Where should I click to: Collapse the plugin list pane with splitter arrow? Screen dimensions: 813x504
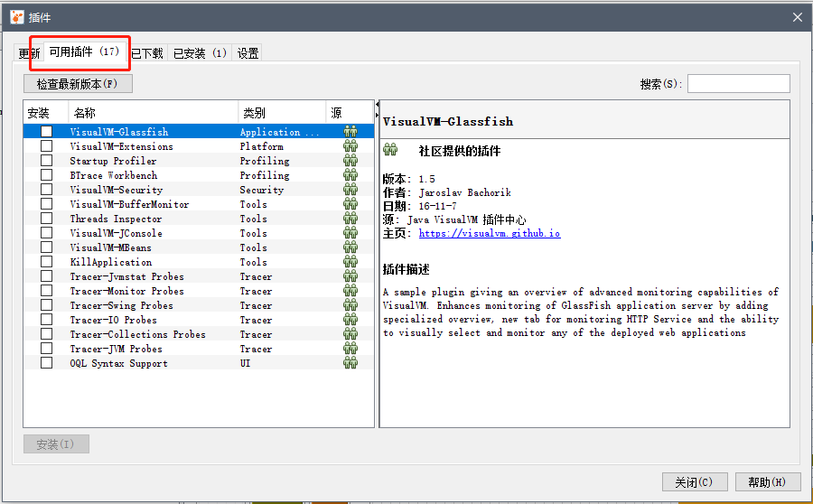pyautogui.click(x=377, y=105)
